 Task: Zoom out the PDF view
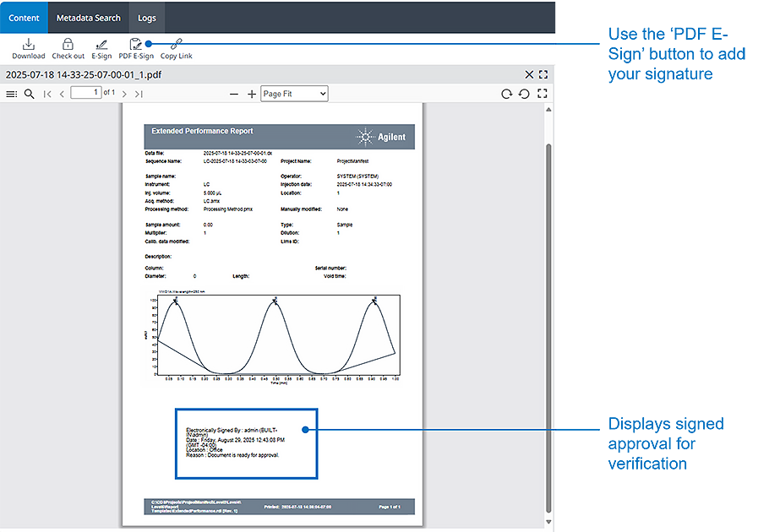234,94
